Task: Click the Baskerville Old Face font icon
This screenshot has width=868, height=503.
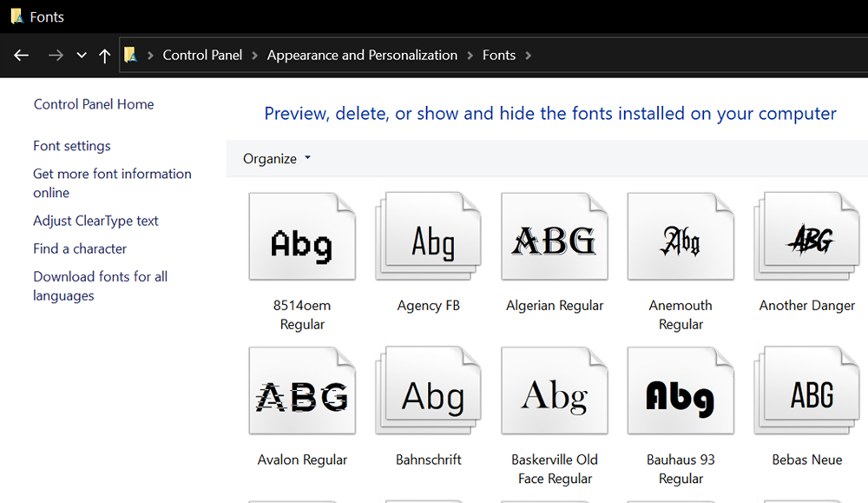Action: point(555,394)
